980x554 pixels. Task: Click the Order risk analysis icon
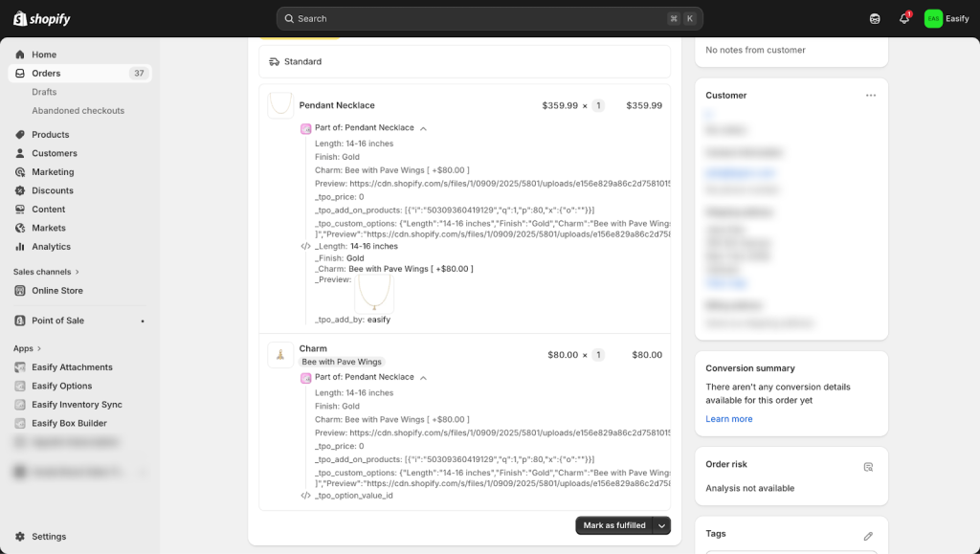(x=868, y=467)
